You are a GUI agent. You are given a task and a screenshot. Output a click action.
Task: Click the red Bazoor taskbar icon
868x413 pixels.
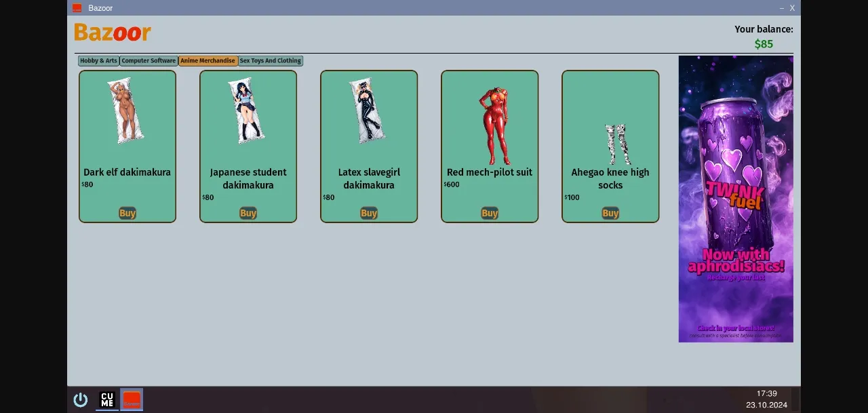coord(132,399)
